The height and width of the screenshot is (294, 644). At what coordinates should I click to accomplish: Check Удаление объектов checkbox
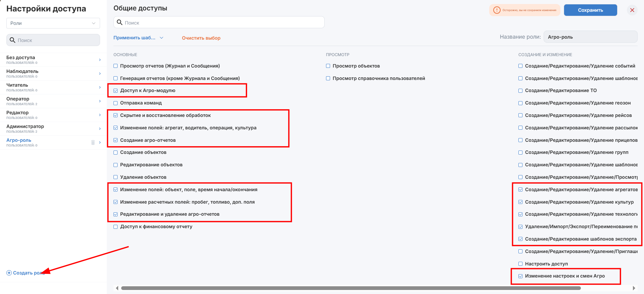116,177
